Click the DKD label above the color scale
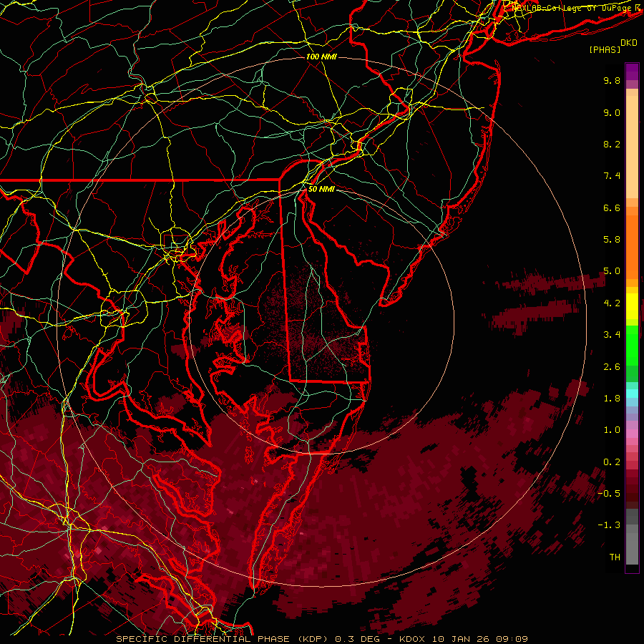 [629, 42]
